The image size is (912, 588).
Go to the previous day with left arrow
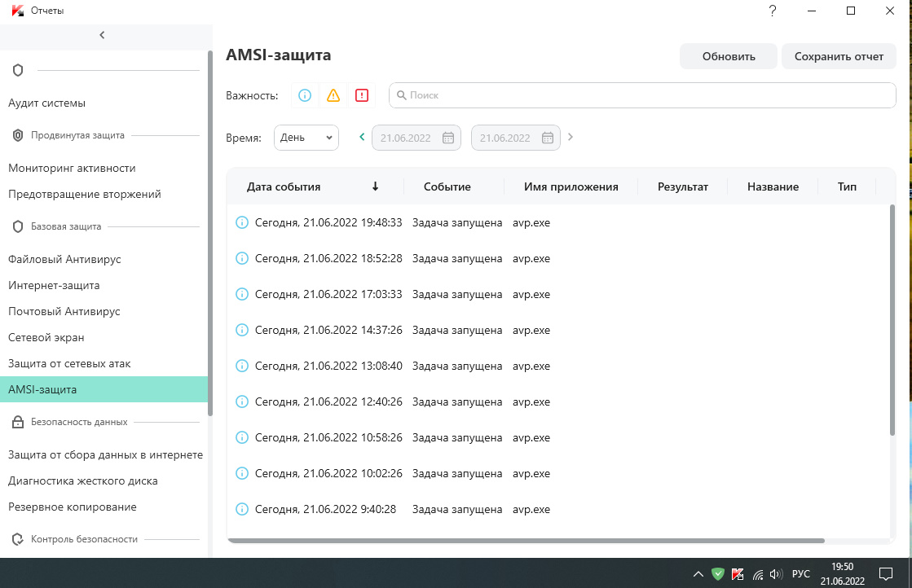click(x=362, y=137)
